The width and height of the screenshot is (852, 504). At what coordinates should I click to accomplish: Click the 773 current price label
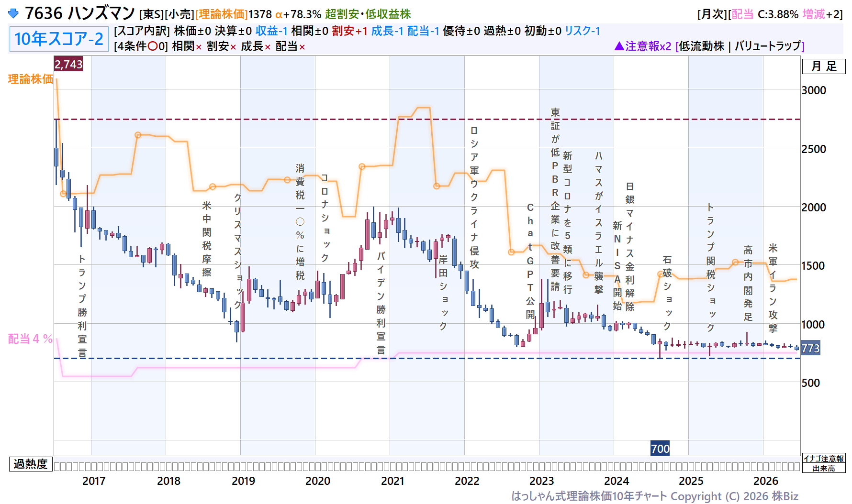(810, 348)
